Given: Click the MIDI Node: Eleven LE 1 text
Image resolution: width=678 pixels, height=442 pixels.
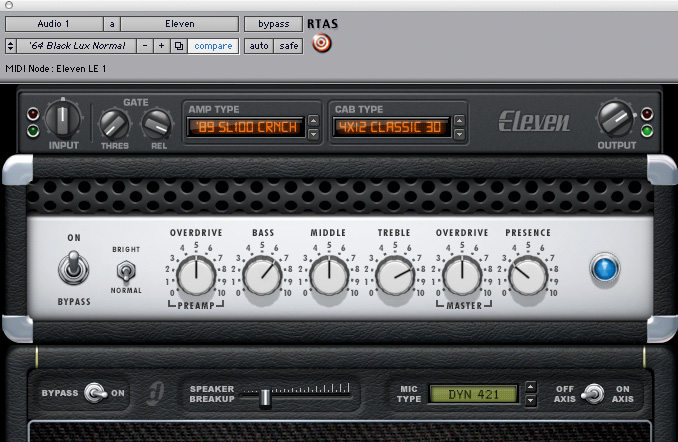Looking at the screenshot, I should 56,69.
